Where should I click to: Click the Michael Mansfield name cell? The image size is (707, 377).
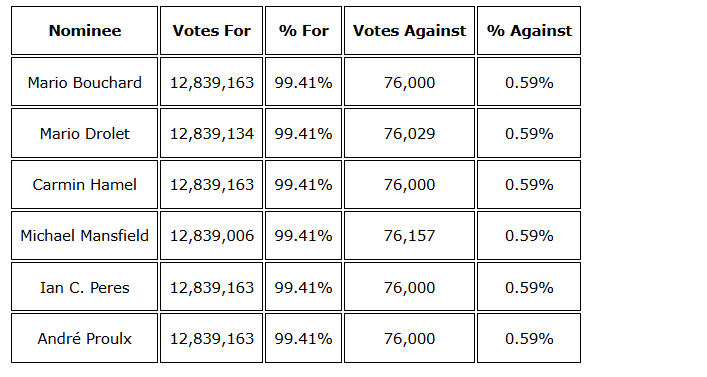(x=84, y=235)
